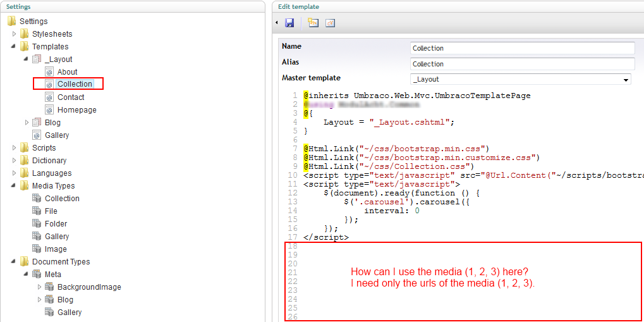Click the _Layout template icon
Image resolution: width=644 pixels, height=322 pixels.
(x=37, y=59)
